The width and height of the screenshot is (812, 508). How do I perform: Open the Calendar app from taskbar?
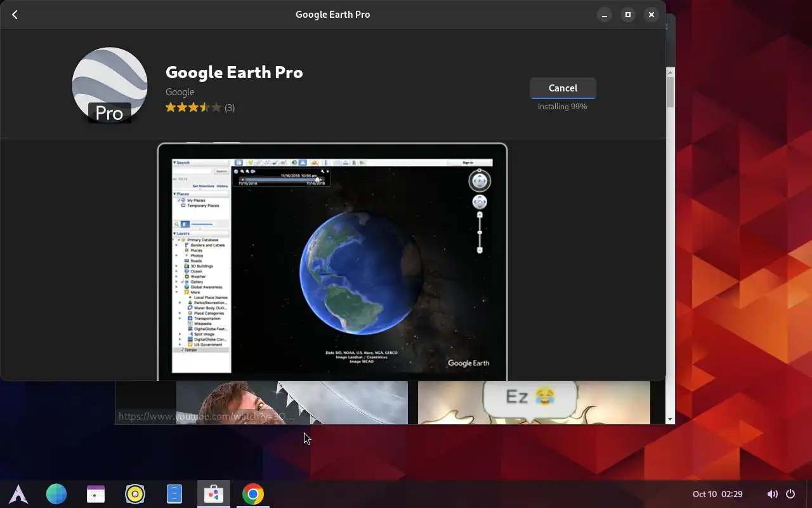tap(96, 494)
